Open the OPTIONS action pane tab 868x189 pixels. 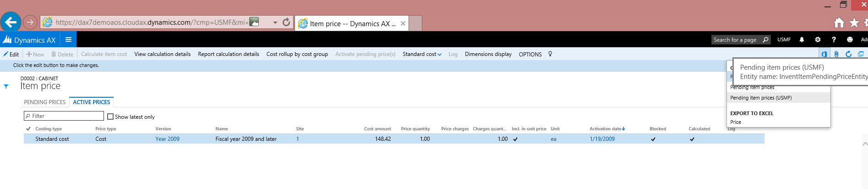click(x=530, y=54)
